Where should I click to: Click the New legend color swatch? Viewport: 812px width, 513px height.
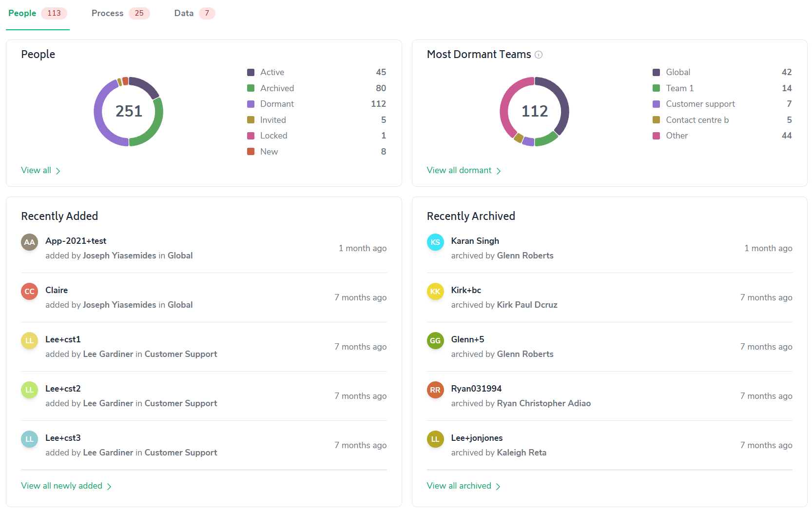click(x=251, y=152)
